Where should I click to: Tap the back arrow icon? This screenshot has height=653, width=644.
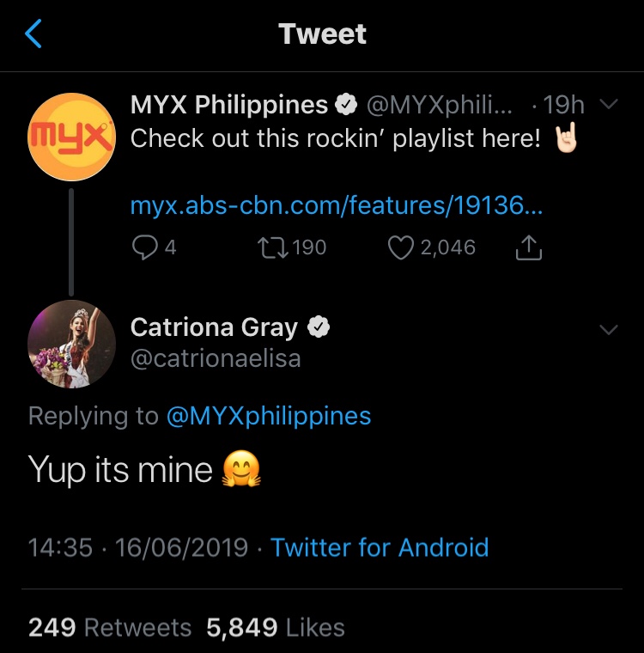click(x=34, y=34)
